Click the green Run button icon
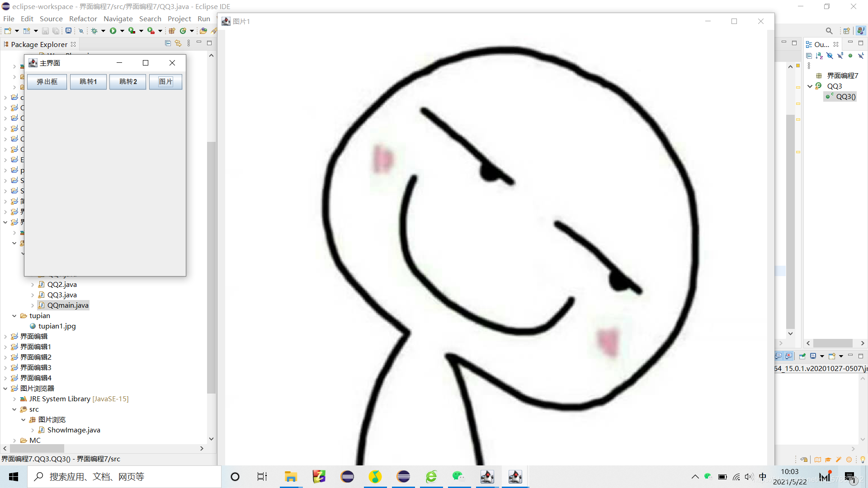The height and width of the screenshot is (488, 868). click(113, 31)
